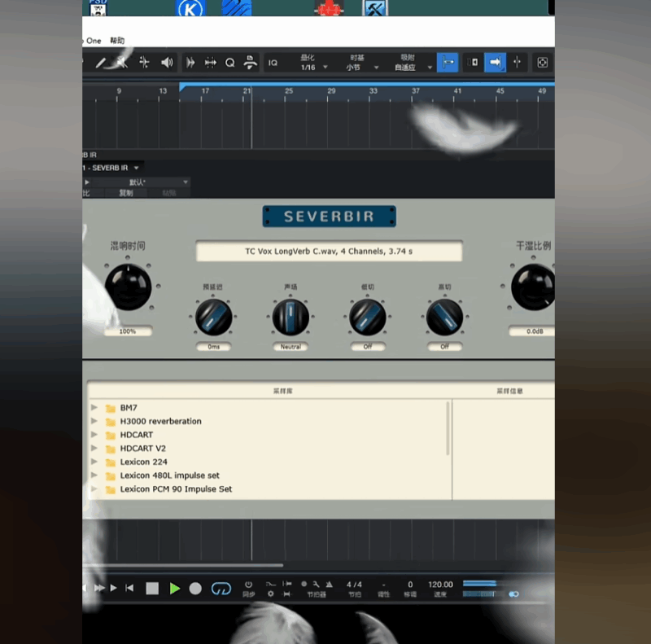The width and height of the screenshot is (651, 644).
Task: Open the quantize value 1/16 dropdown
Action: tap(316, 66)
